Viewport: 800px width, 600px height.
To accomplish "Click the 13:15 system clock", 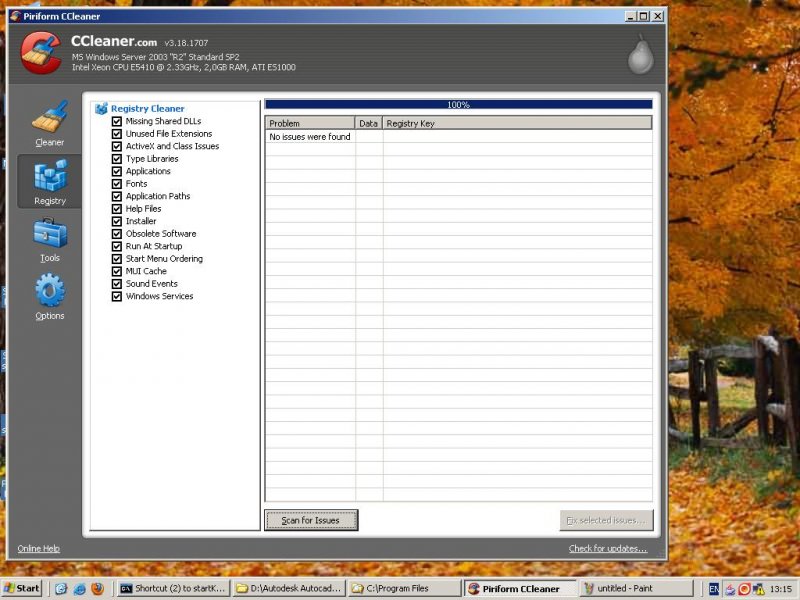I will pos(781,589).
